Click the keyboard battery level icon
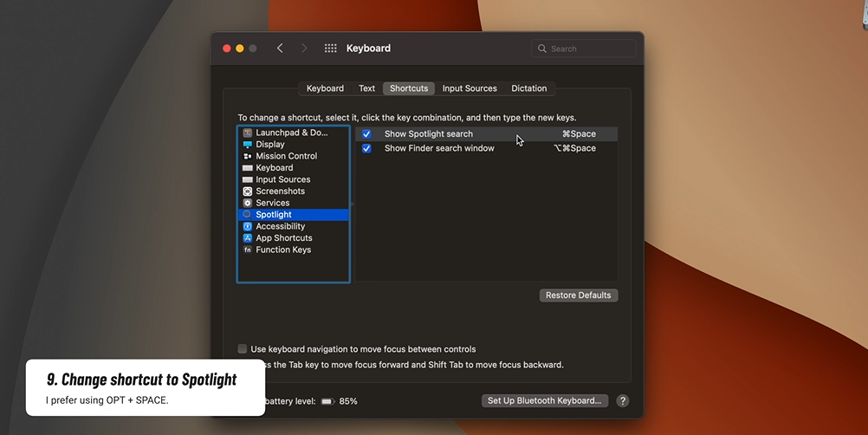Screen dimensions: 868x435 (x=327, y=401)
